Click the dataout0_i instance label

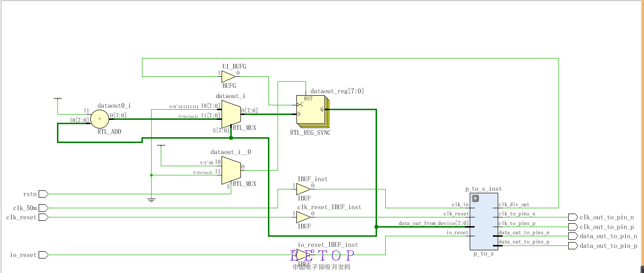[114, 105]
